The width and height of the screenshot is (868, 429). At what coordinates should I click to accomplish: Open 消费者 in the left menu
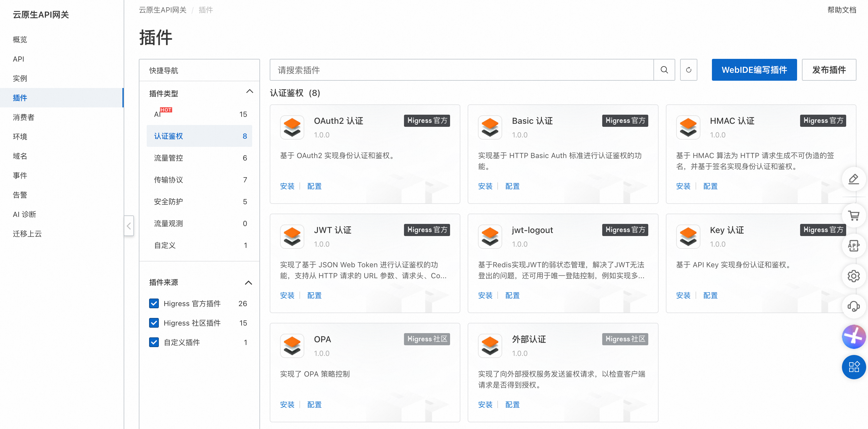[x=24, y=117]
